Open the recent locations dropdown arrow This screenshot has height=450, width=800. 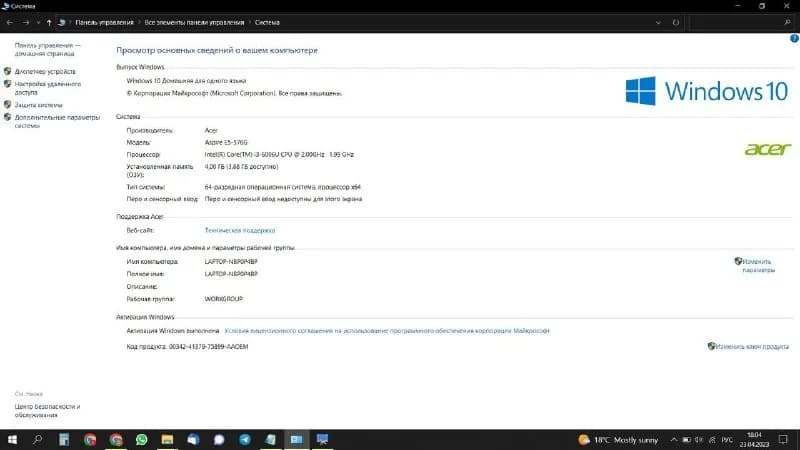click(38, 23)
